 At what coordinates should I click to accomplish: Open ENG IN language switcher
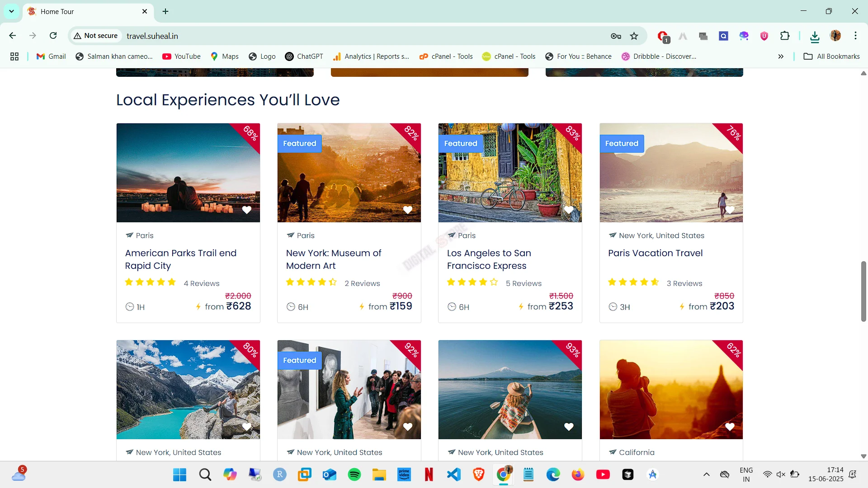tap(746, 474)
